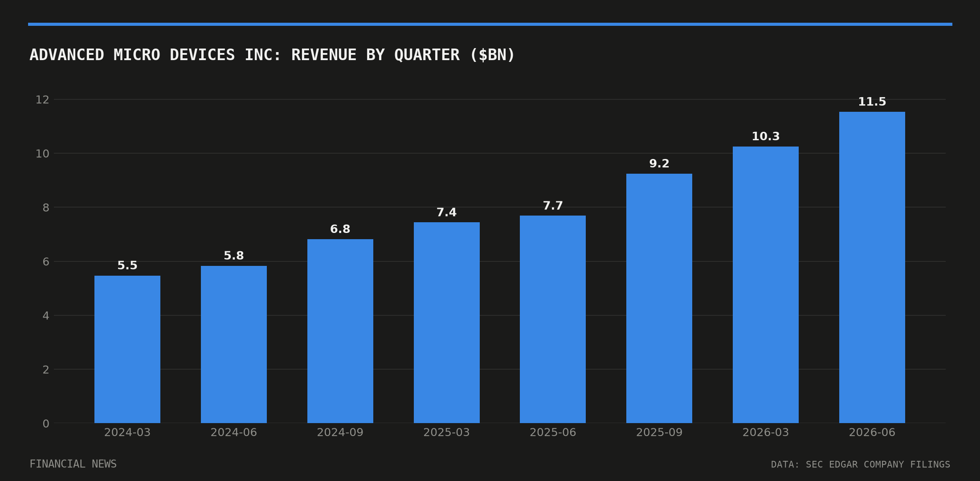
Task: Select the 2024-09 revenue bar
Action: click(x=340, y=331)
